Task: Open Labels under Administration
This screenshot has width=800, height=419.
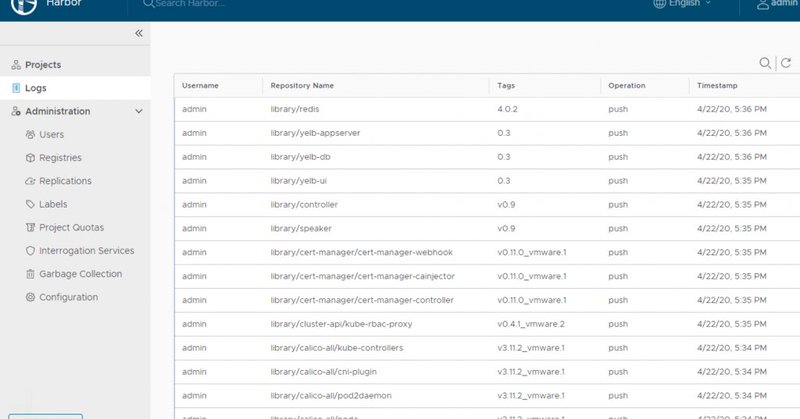Action: [53, 204]
